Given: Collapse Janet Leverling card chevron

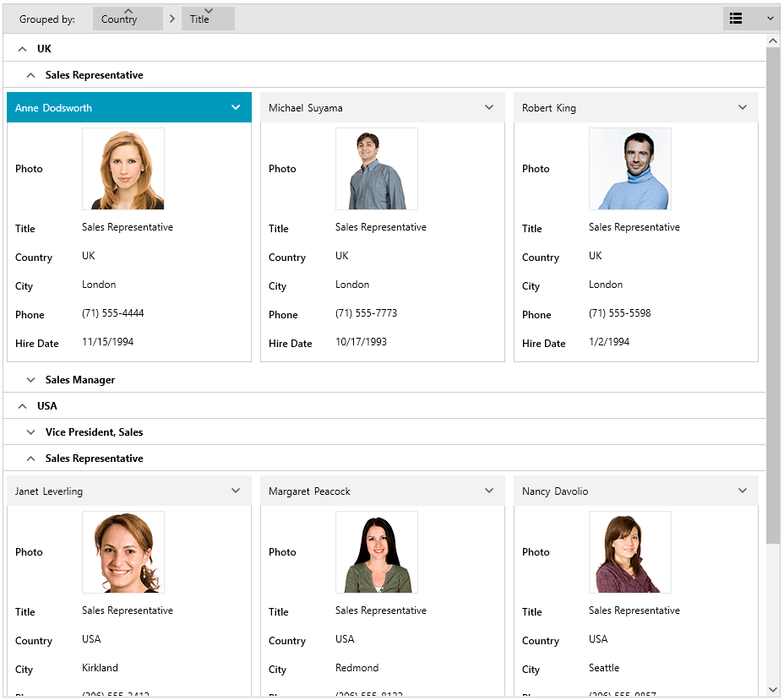Looking at the screenshot, I should pos(236,491).
